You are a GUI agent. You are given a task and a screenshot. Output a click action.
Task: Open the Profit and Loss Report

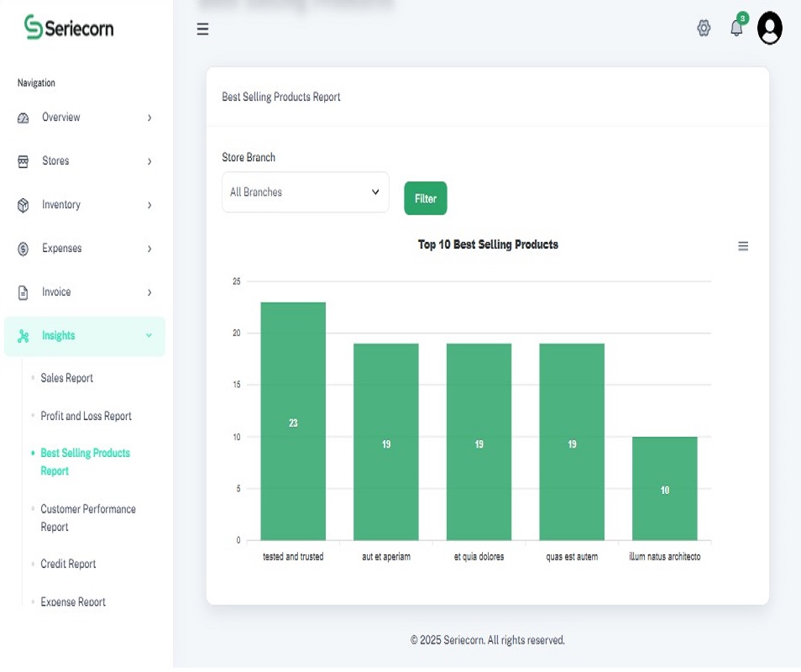tap(86, 416)
